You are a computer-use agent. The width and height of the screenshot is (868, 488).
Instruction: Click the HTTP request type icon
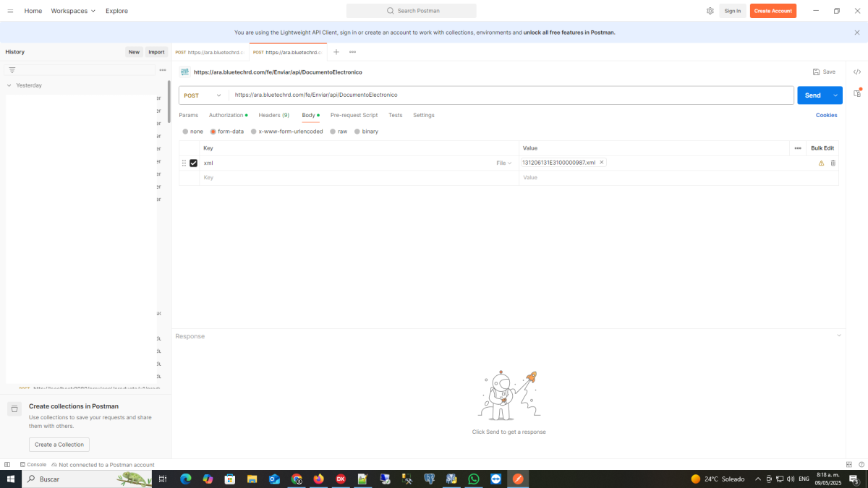tap(185, 72)
